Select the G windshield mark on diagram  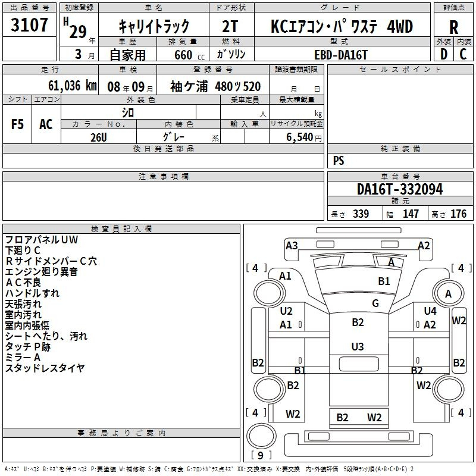[375, 303]
